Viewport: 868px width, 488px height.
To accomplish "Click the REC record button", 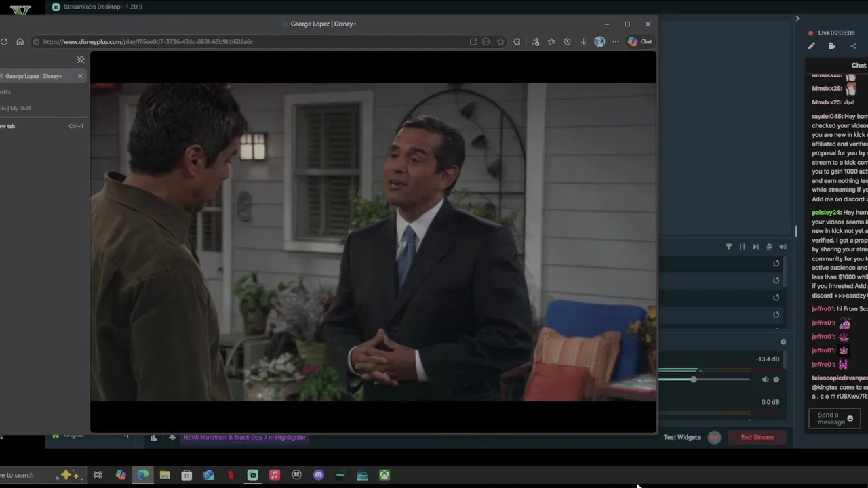I will pyautogui.click(x=714, y=437).
